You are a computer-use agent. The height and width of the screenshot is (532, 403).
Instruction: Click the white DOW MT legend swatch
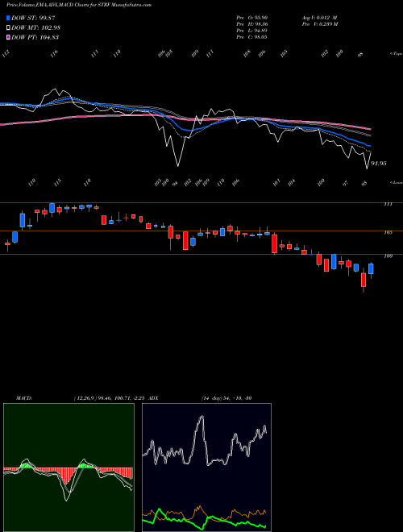tap(9, 27)
